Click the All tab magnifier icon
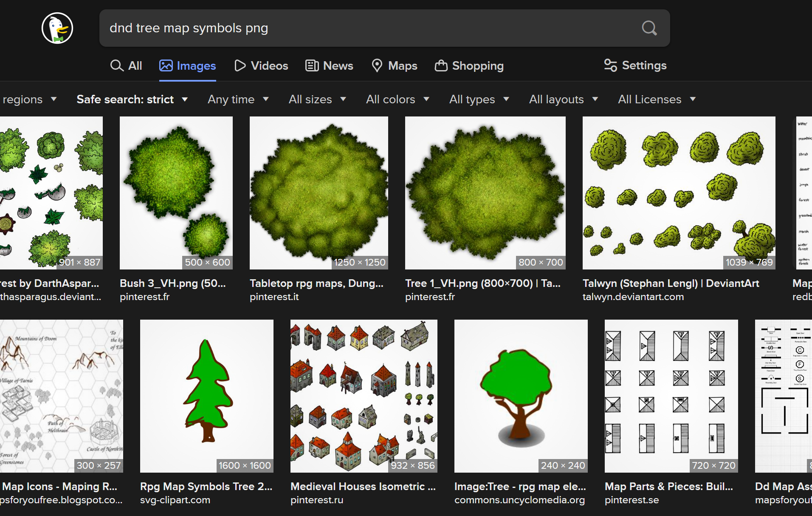 (x=117, y=65)
